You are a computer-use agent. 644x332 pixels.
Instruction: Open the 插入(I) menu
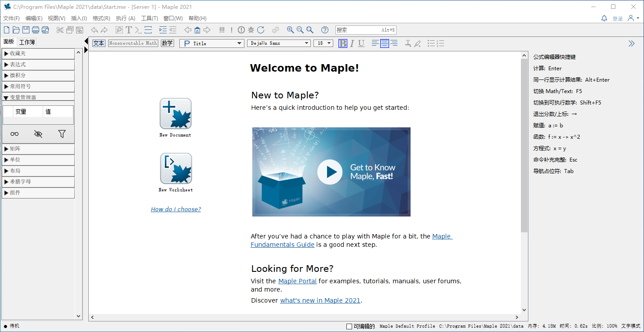(x=79, y=18)
